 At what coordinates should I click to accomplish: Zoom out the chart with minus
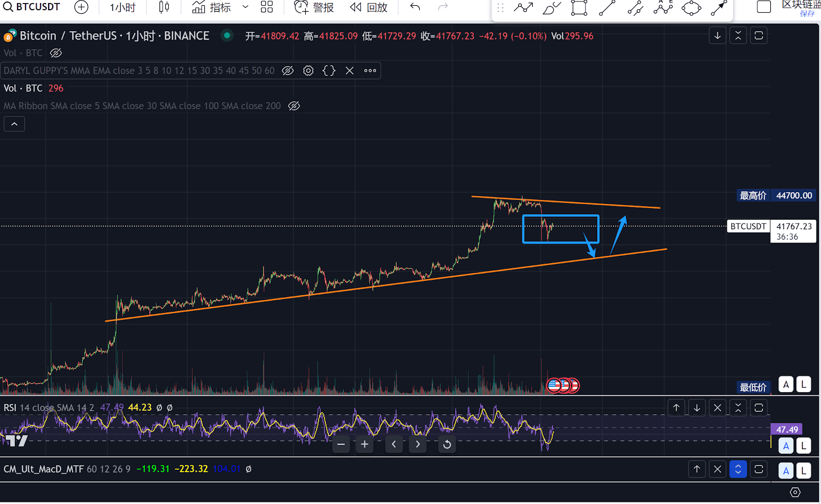[341, 445]
